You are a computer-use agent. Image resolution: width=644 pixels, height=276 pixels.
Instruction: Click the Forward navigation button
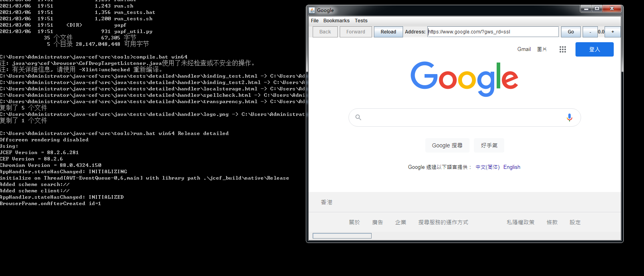[356, 32]
